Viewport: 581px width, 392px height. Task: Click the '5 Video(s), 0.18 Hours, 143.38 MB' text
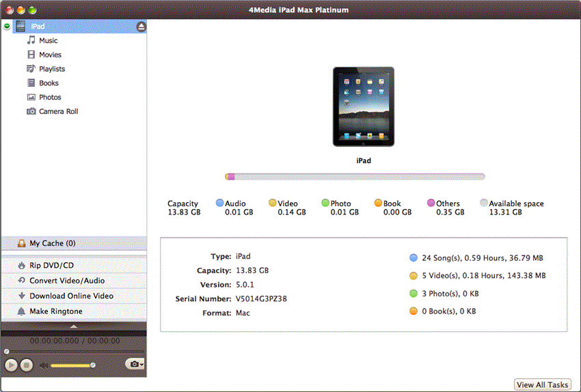[484, 276]
